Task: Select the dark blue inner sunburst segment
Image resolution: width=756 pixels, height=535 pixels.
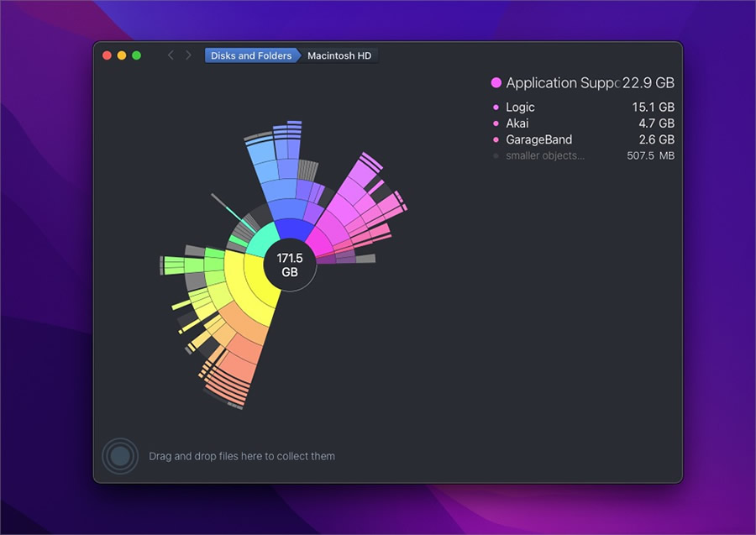Action: click(294, 228)
